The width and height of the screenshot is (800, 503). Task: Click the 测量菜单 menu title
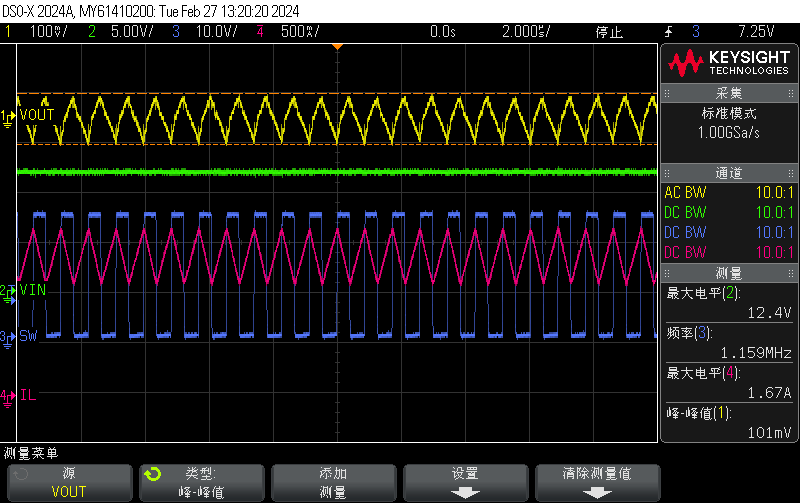coord(31,453)
